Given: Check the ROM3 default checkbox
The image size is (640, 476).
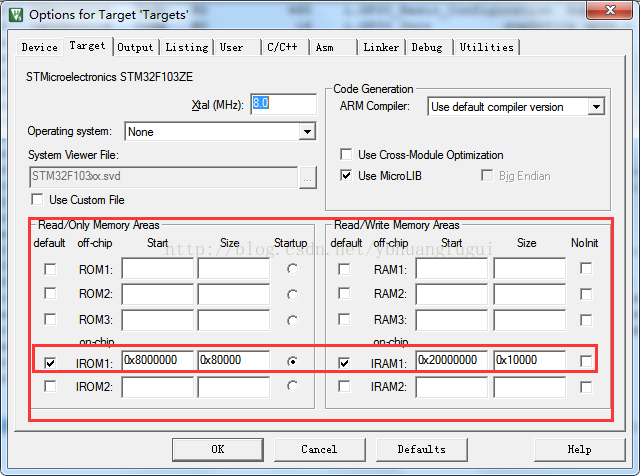Looking at the screenshot, I should point(50,319).
